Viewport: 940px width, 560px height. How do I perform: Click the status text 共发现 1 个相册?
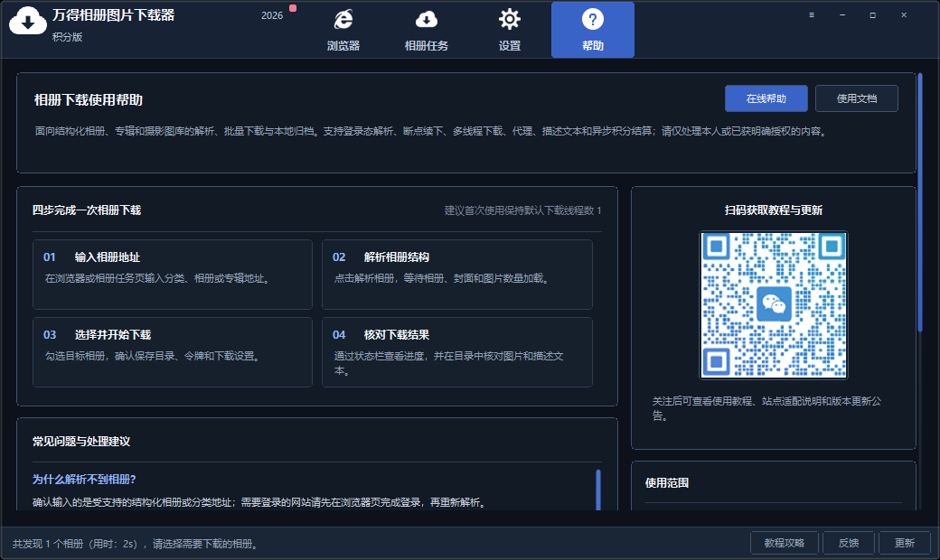click(x=47, y=544)
